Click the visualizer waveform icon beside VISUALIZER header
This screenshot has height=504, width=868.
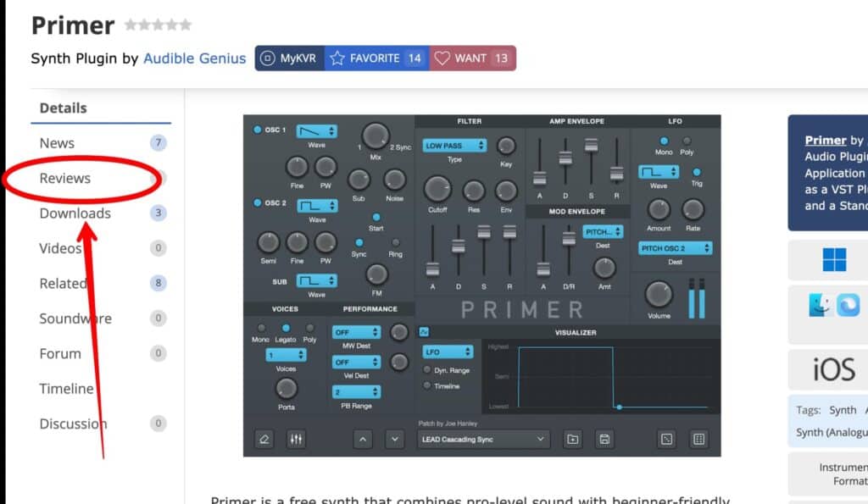pos(424,332)
